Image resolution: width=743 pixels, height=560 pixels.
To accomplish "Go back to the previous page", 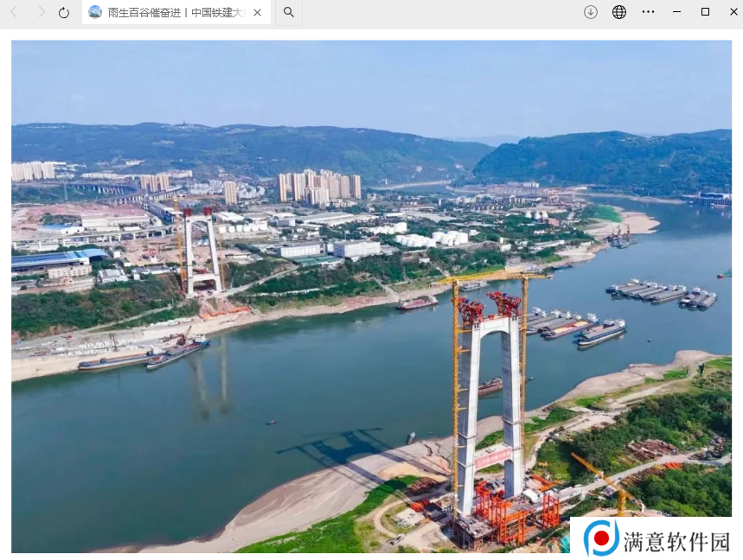I will [14, 12].
